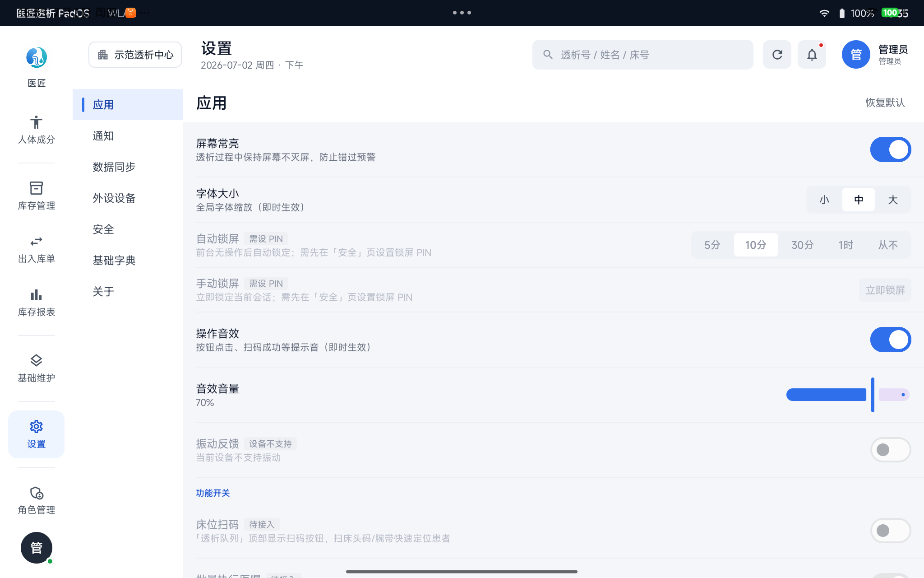Click the dark 管 avatar at sidebar bottom

[x=37, y=548]
